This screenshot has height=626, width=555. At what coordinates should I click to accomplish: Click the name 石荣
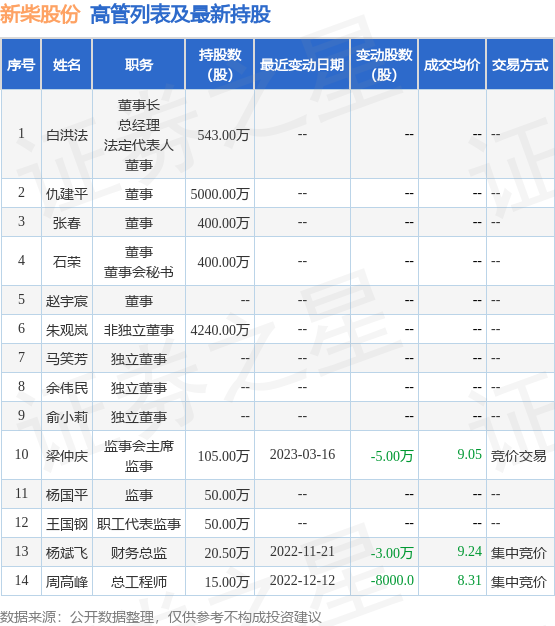tap(67, 262)
